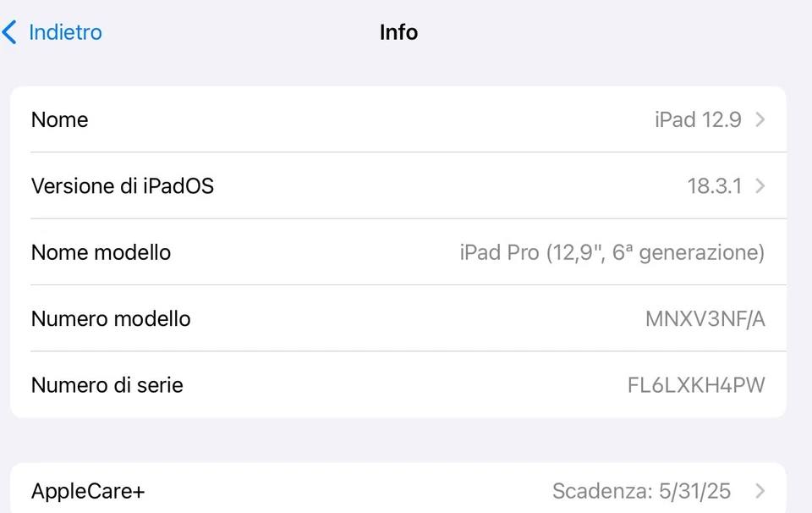The image size is (812, 513).
Task: Click the back chevron arrow icon
Action: coord(10,32)
